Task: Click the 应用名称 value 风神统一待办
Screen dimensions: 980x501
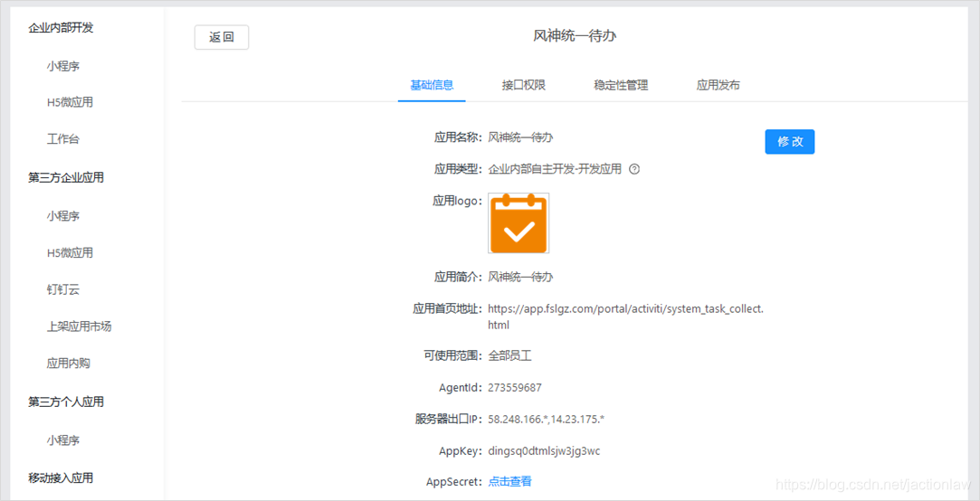Action: coord(520,137)
